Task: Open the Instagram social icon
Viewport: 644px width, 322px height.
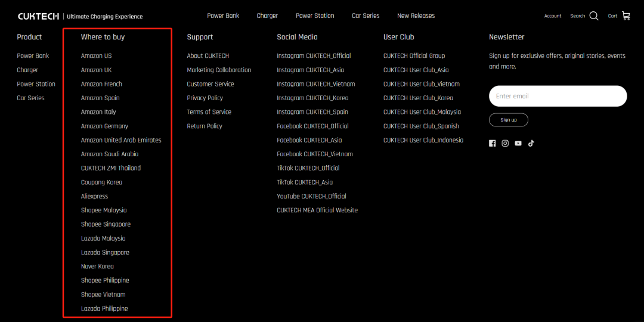Action: [505, 143]
